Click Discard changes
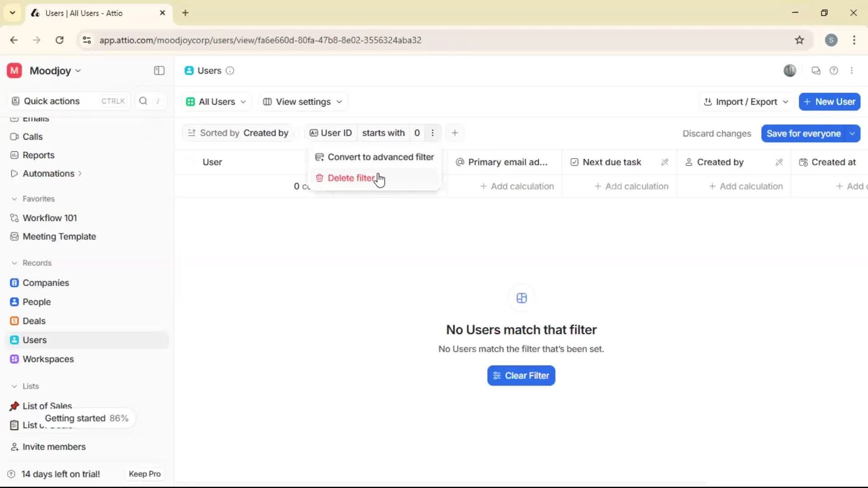The image size is (868, 488). (717, 133)
